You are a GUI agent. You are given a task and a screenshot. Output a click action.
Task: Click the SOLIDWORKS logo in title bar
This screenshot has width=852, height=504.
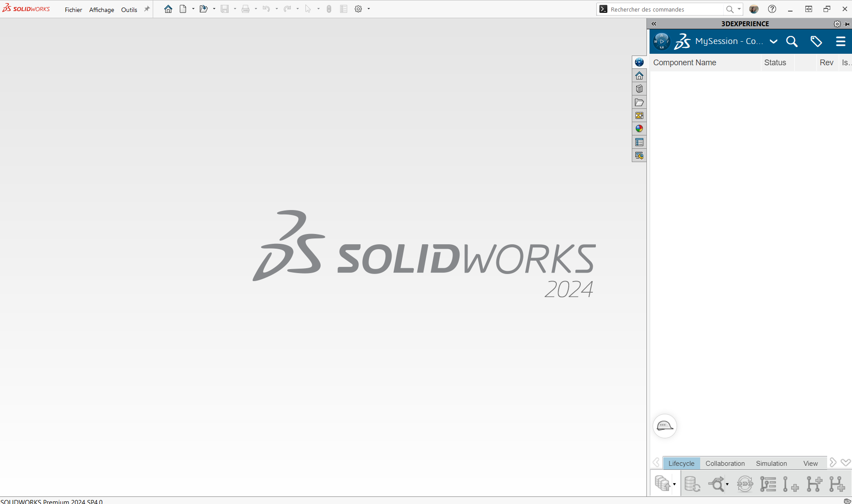[x=26, y=8]
